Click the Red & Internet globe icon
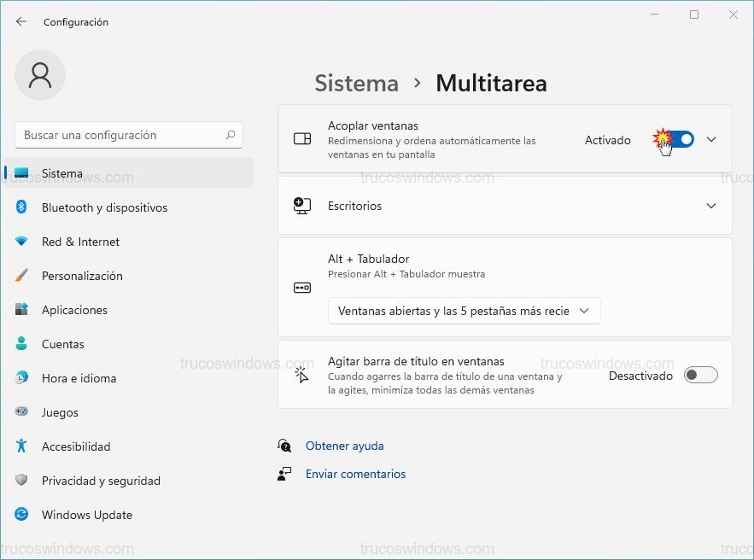Image resolution: width=754 pixels, height=560 pixels. 24,242
